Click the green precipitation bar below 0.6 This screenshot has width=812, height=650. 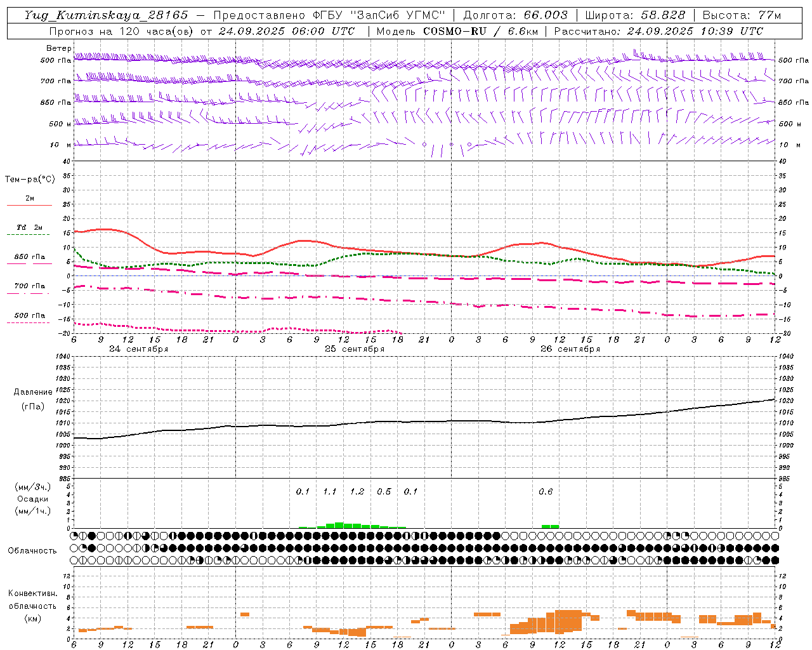click(x=550, y=526)
